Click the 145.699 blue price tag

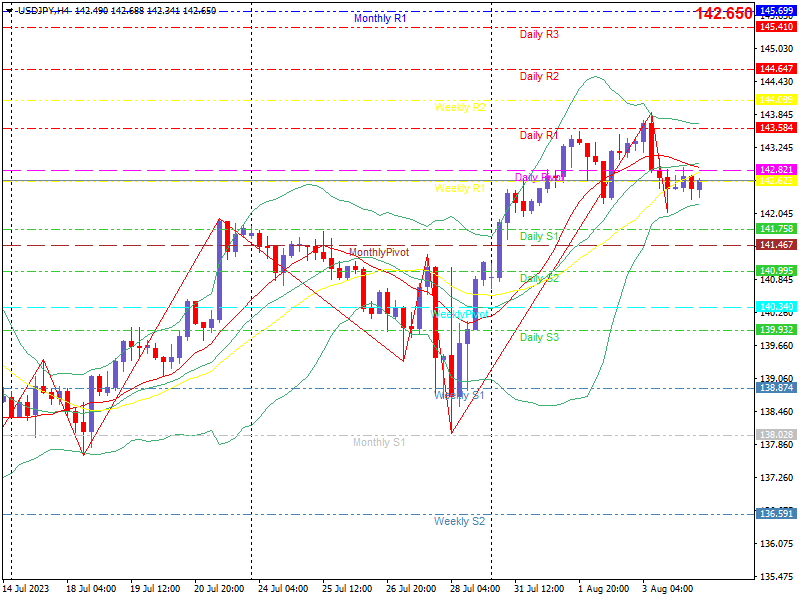(777, 11)
